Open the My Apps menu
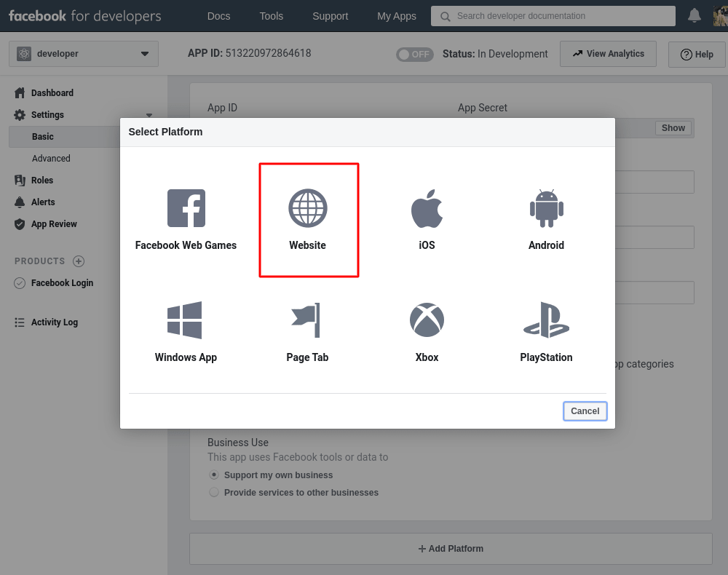This screenshot has width=728, height=575. coord(397,16)
